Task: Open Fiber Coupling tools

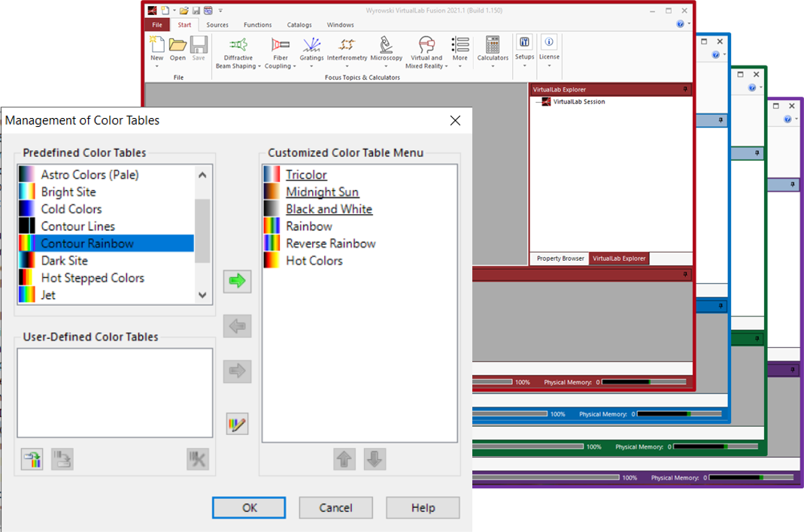Action: point(280,53)
